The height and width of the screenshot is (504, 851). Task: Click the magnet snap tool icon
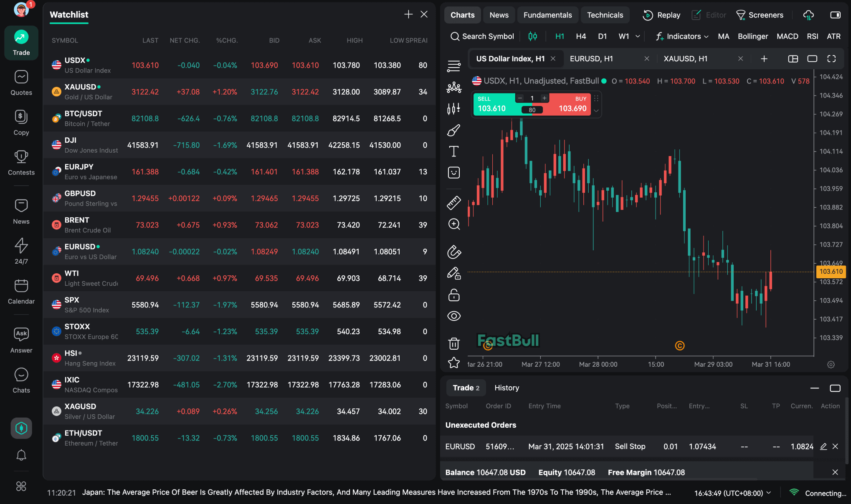coord(454,252)
